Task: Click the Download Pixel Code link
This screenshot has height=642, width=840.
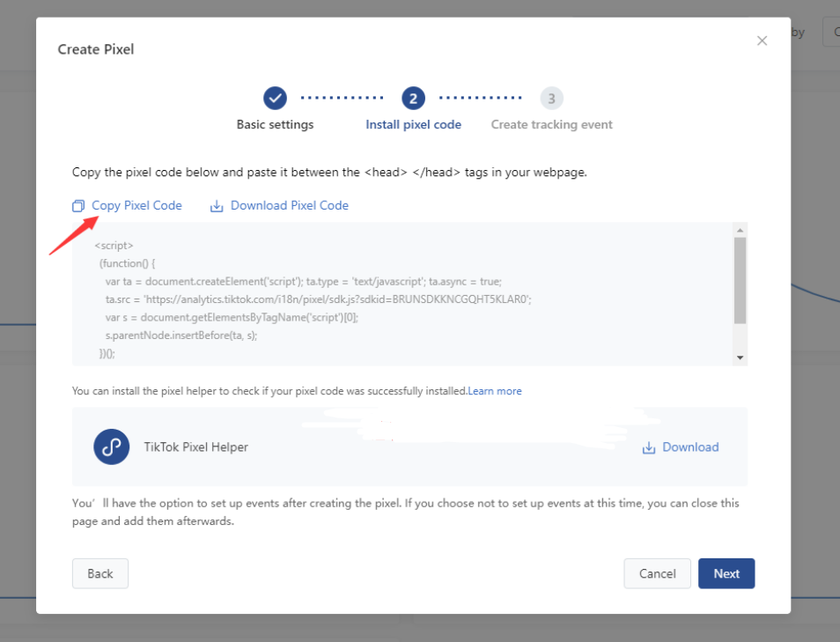Action: [x=290, y=205]
